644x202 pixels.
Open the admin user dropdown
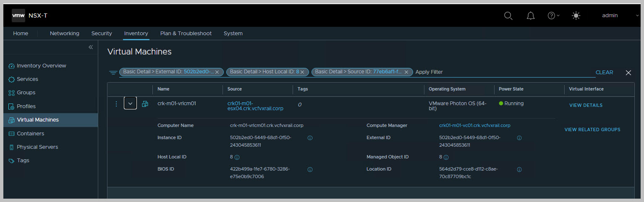point(619,16)
